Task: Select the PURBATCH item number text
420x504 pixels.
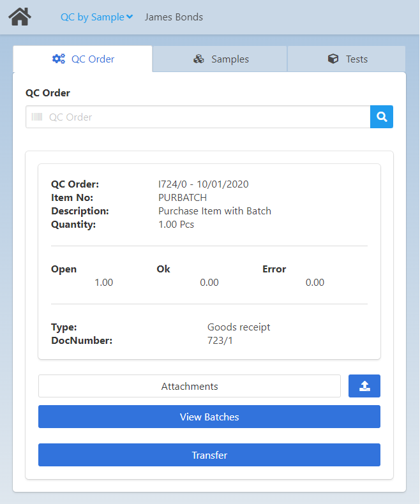Action: [x=183, y=198]
